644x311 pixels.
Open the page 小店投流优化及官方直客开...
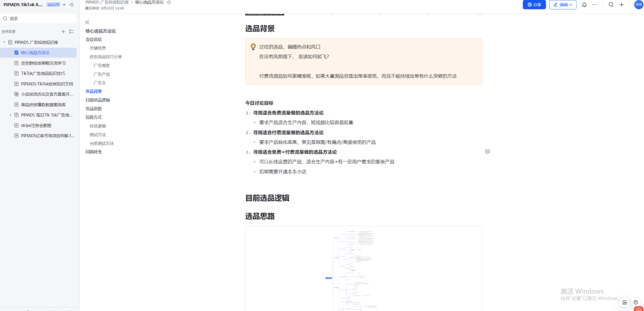pyautogui.click(x=47, y=94)
